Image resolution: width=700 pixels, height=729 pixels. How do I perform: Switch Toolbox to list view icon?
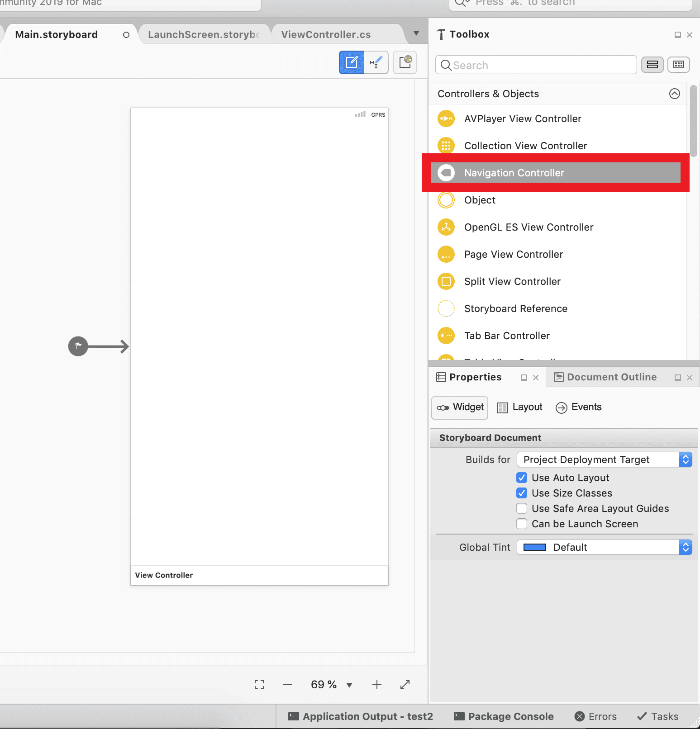652,65
